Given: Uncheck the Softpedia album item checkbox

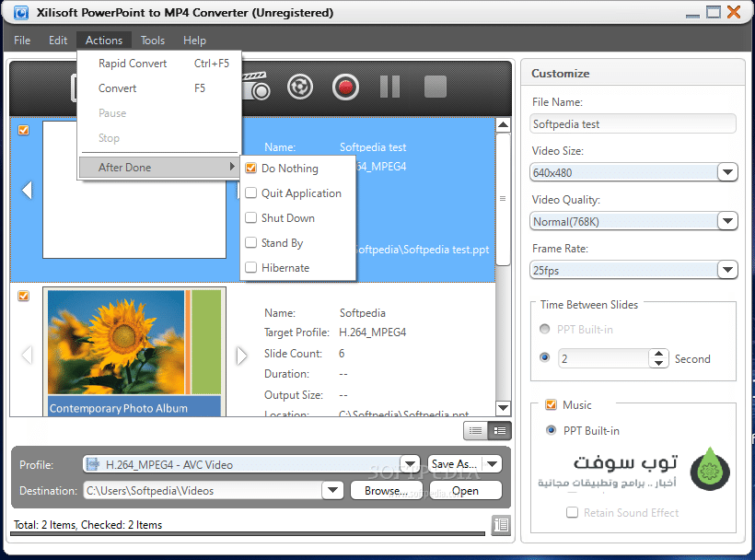Looking at the screenshot, I should (x=23, y=296).
